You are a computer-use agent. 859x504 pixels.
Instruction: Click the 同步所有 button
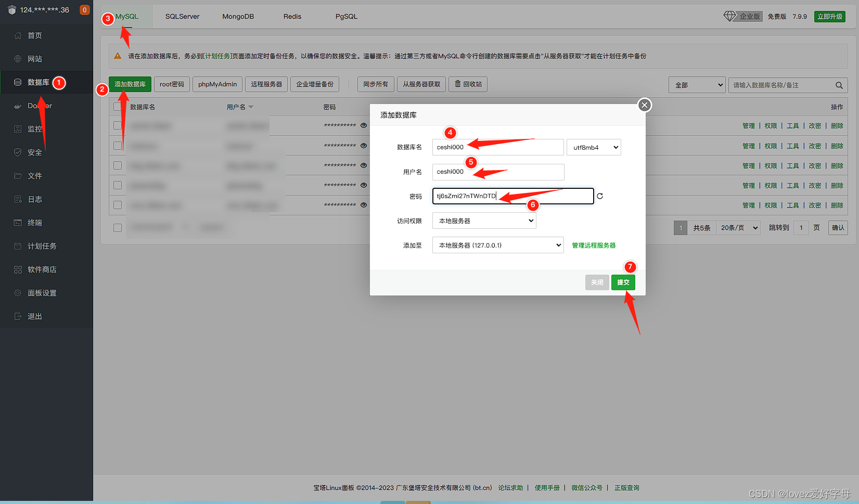tap(376, 84)
